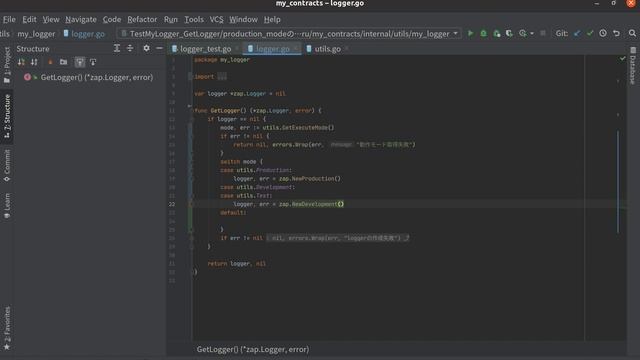
Task: Run the TestMyLogger configuration with green play
Action: pyautogui.click(x=471, y=33)
